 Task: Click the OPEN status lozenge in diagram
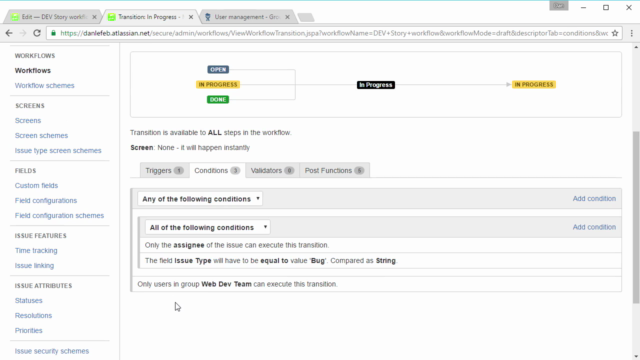tap(218, 69)
